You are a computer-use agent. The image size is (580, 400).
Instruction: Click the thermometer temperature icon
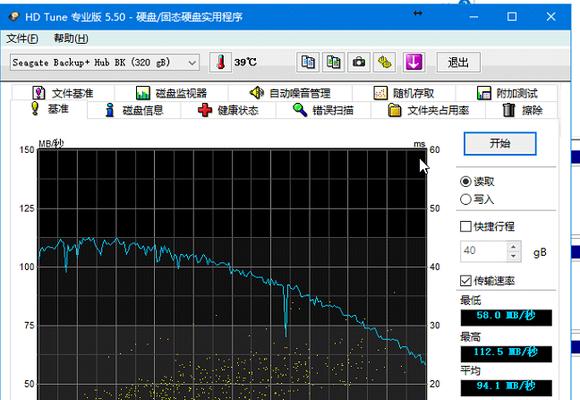pyautogui.click(x=220, y=62)
